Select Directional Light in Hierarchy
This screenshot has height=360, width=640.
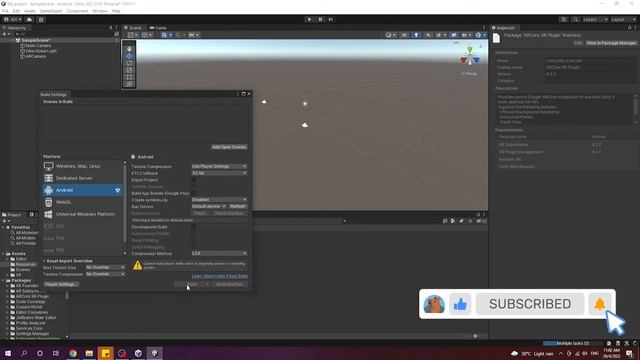point(41,51)
